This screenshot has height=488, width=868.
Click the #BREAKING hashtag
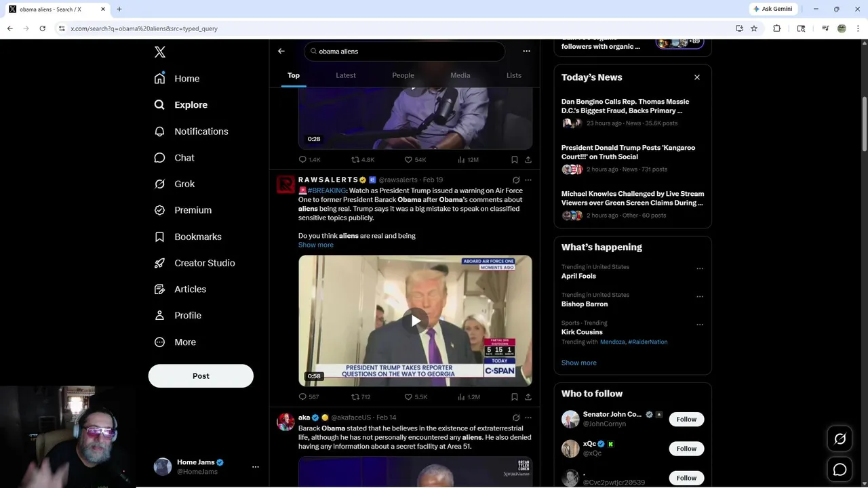326,191
